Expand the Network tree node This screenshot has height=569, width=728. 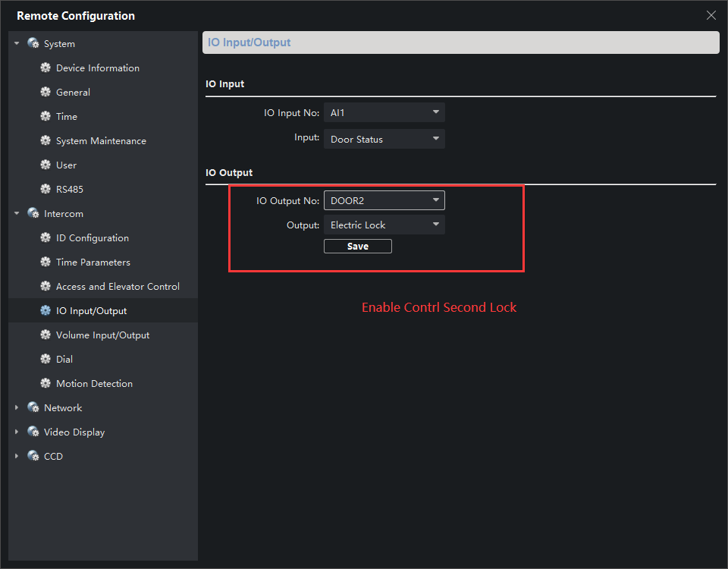coord(17,407)
